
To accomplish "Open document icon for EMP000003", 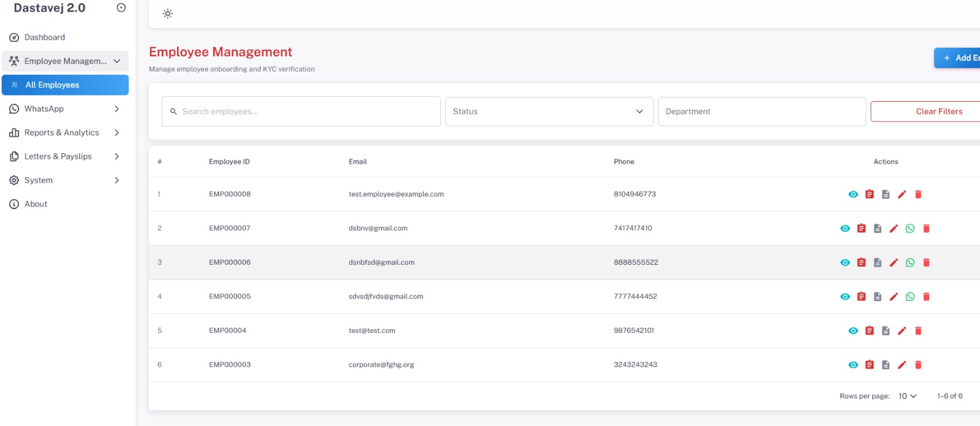I will point(886,365).
